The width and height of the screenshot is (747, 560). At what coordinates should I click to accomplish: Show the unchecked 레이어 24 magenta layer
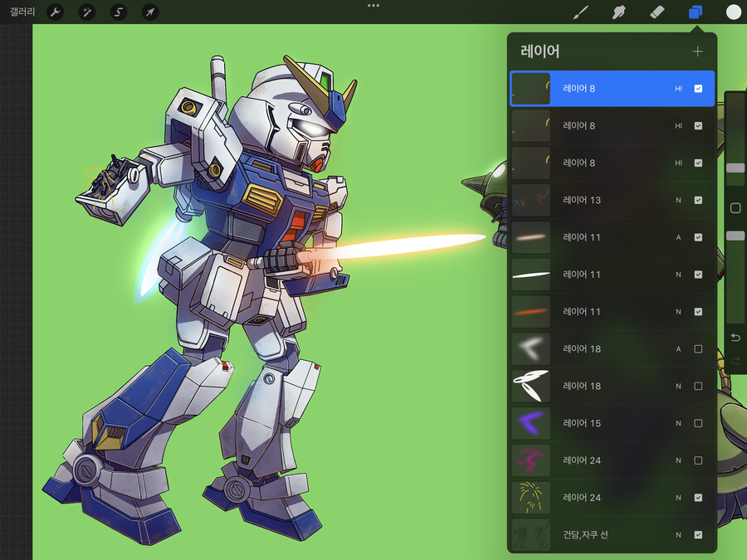(698, 460)
